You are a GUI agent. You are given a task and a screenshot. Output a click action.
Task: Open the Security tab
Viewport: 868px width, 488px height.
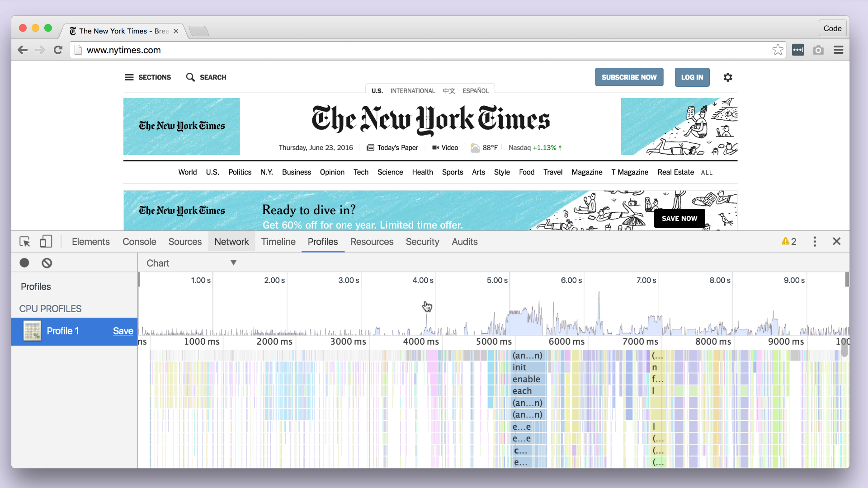tap(422, 242)
